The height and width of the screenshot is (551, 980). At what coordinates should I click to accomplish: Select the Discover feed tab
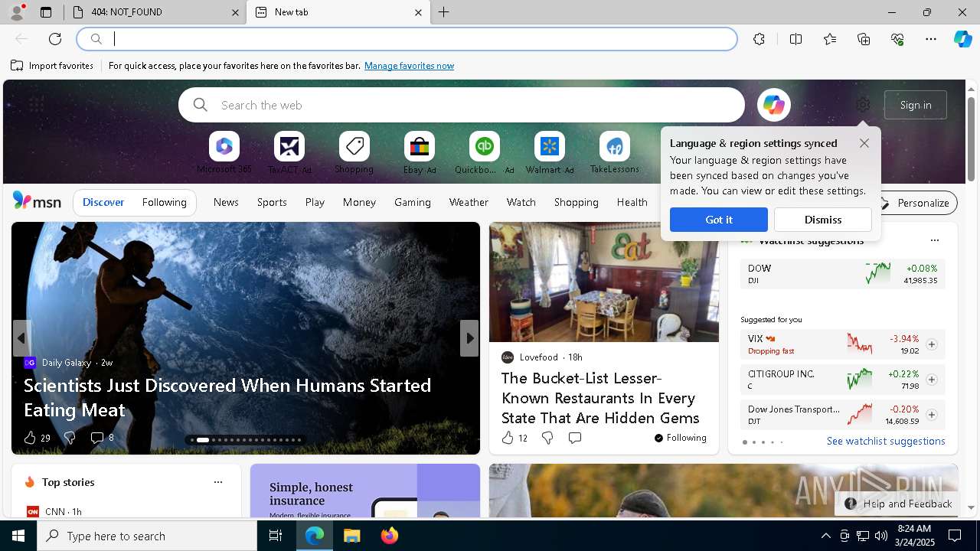103,202
